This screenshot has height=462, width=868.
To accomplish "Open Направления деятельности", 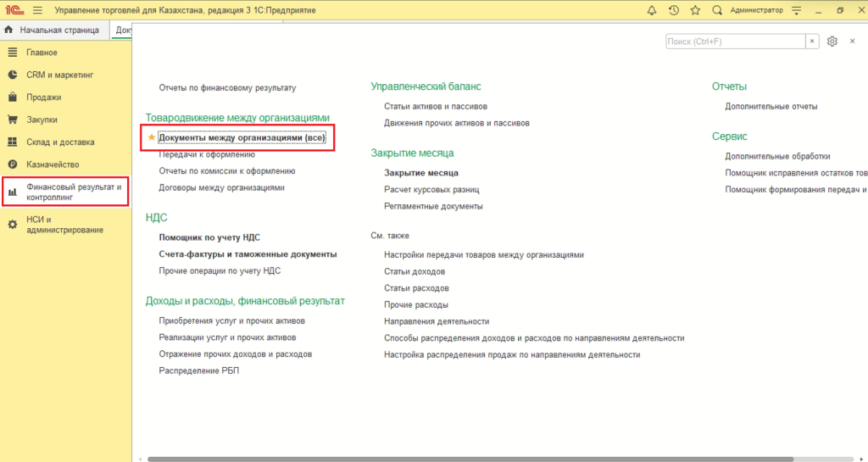I will [x=437, y=321].
